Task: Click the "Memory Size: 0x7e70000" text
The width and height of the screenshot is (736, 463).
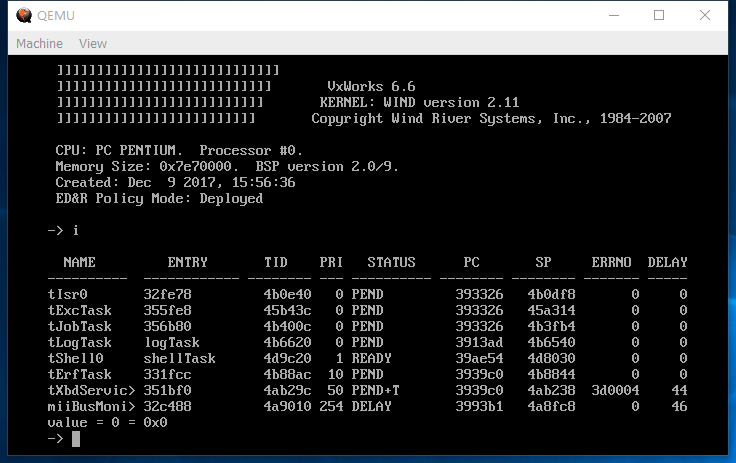Action: click(x=147, y=167)
